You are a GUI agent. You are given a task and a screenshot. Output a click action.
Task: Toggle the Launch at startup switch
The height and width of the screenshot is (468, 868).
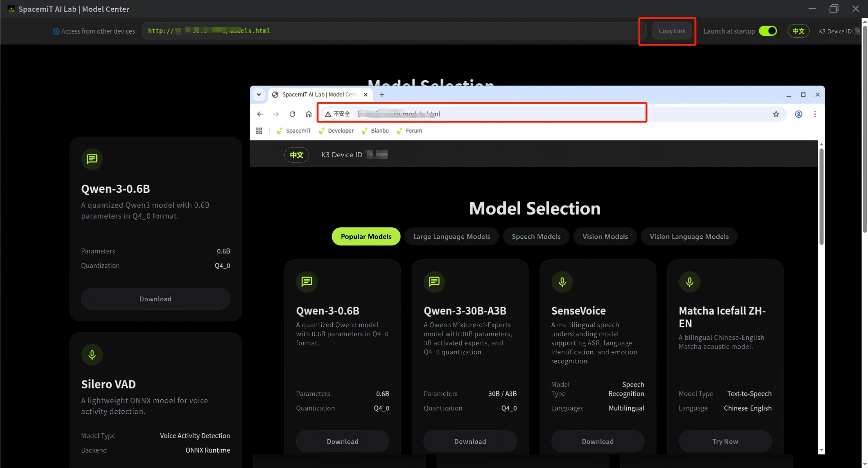coord(768,31)
